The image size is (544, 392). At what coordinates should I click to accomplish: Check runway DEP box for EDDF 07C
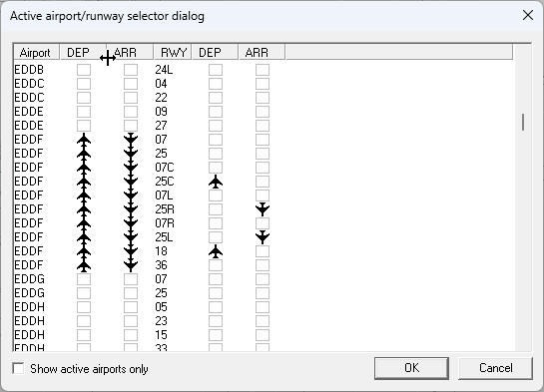[216, 168]
